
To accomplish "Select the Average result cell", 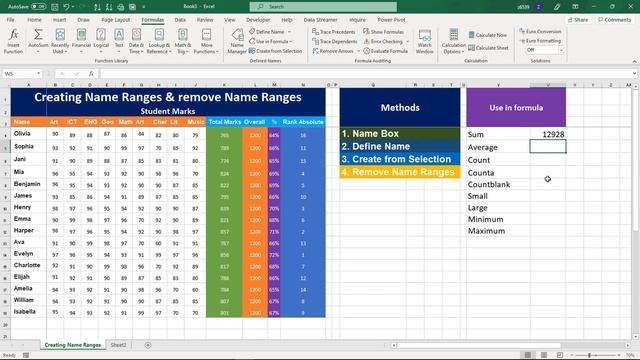I will coord(548,147).
